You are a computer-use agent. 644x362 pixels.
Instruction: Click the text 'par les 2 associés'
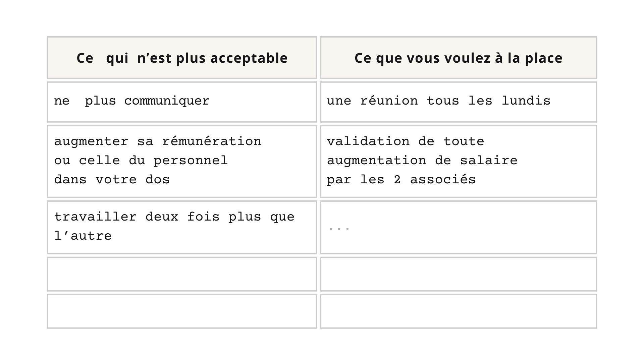click(x=401, y=179)
